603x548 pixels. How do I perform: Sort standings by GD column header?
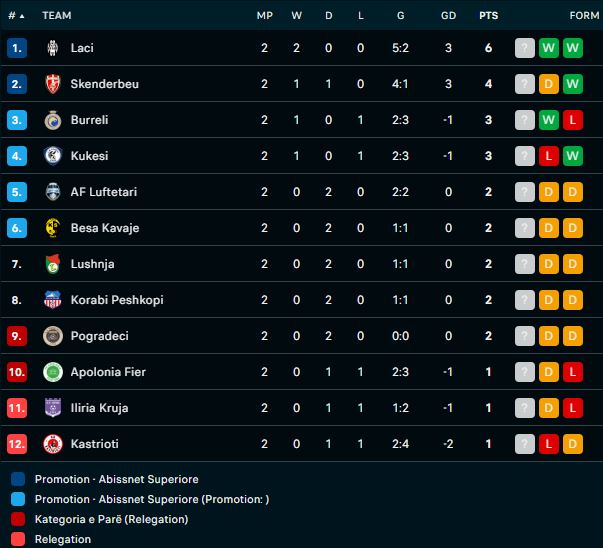tap(448, 15)
